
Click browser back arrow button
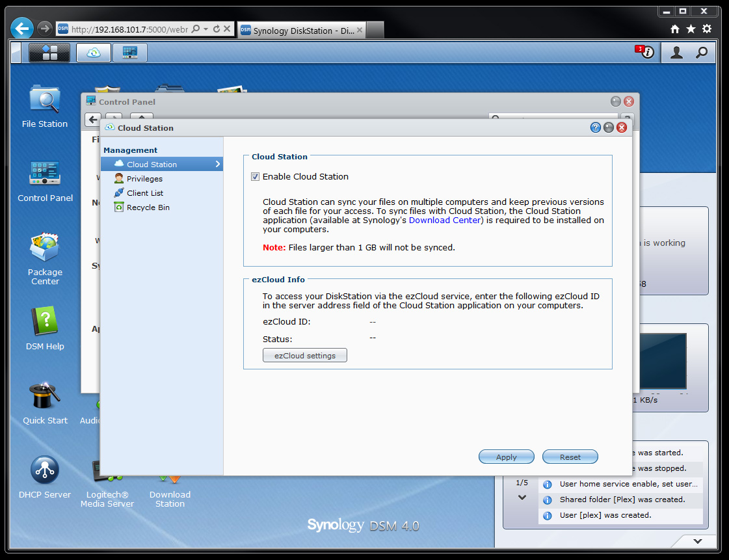(x=22, y=29)
